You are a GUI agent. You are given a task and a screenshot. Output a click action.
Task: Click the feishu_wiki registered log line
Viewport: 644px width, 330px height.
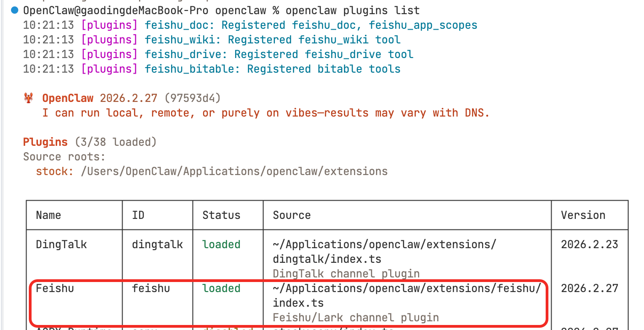(212, 40)
